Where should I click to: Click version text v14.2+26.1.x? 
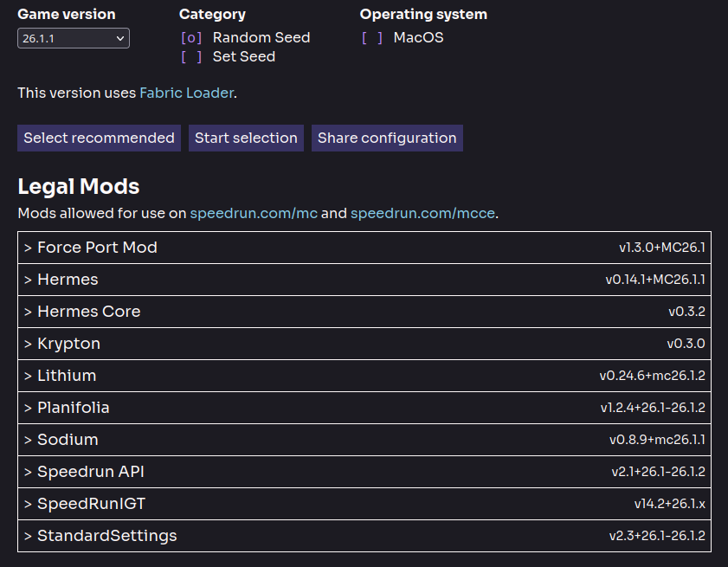coord(670,504)
